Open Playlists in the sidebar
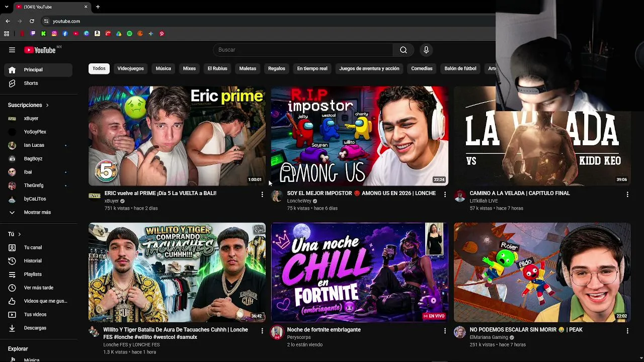The image size is (644, 362). click(38, 274)
